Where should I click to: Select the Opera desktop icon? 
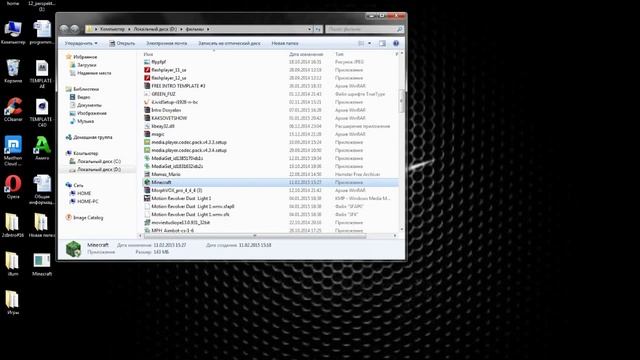(x=13, y=187)
